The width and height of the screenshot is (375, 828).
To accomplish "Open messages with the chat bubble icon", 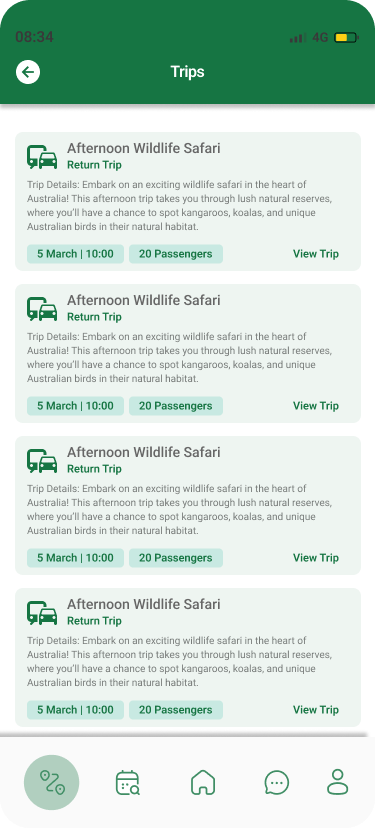I will [x=277, y=782].
